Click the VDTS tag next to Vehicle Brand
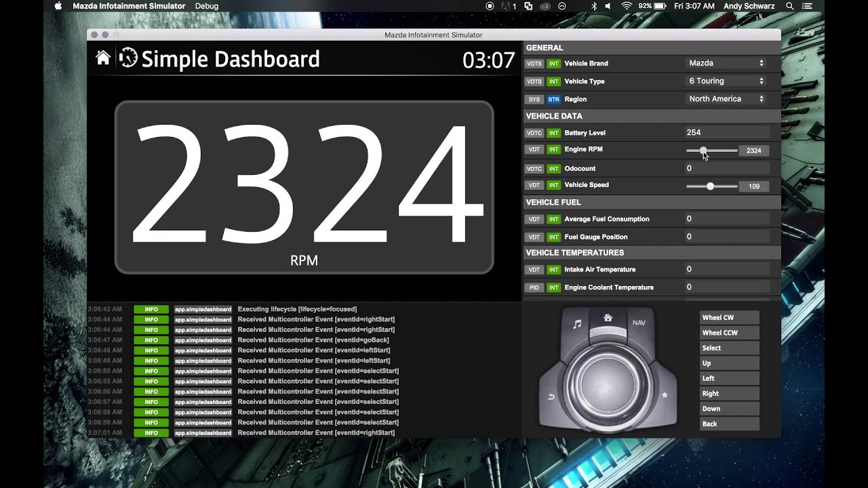Viewport: 868px width, 488px height. pos(534,64)
